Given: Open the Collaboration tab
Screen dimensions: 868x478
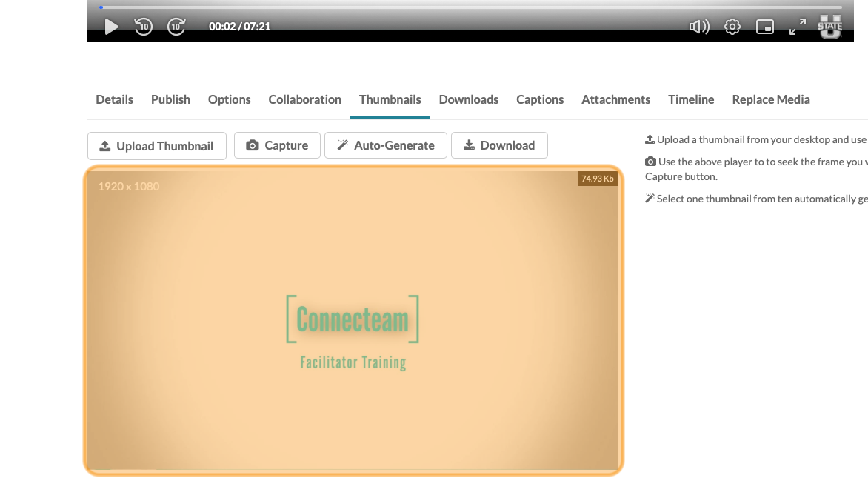Looking at the screenshot, I should click(304, 99).
